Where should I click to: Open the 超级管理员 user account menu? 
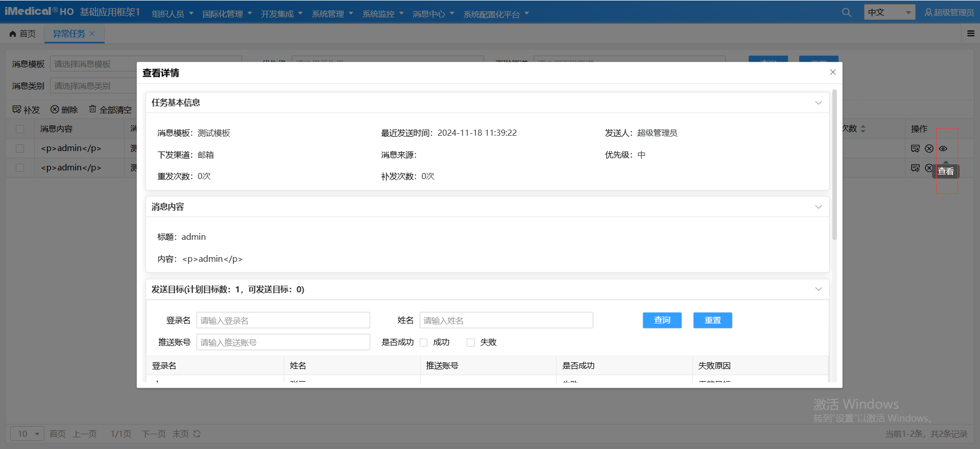pos(949,12)
